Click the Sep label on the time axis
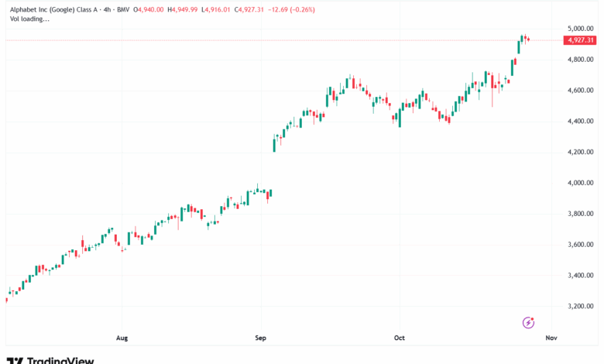 (261, 338)
